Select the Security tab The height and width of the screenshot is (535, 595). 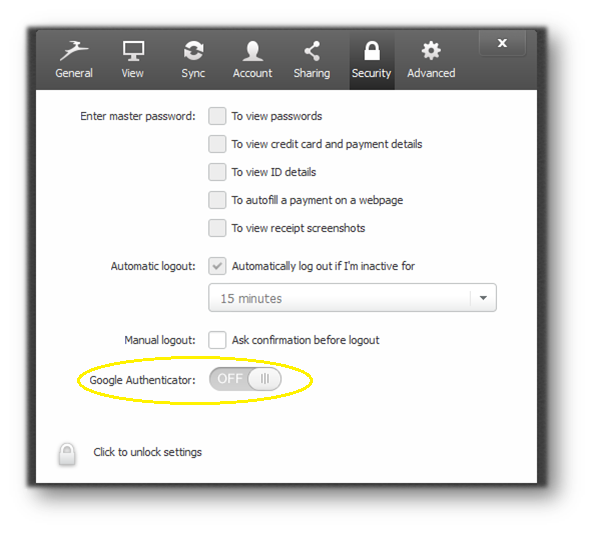click(x=371, y=60)
